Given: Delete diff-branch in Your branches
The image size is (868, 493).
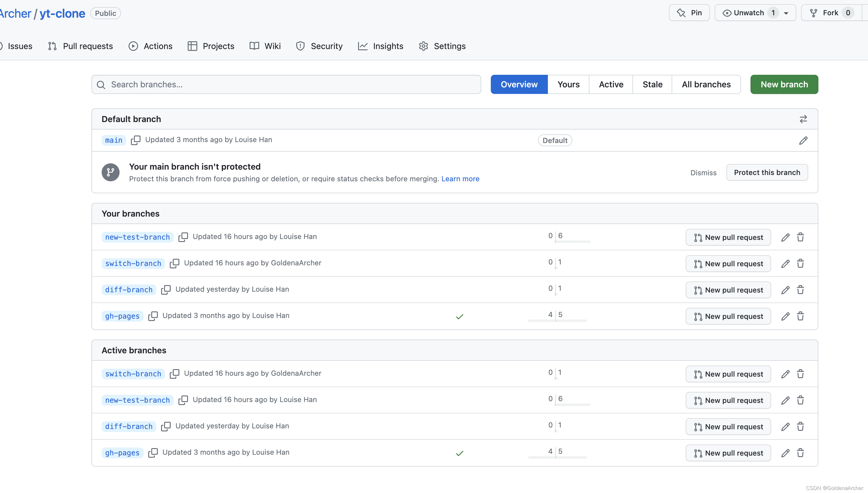Looking at the screenshot, I should tap(800, 290).
